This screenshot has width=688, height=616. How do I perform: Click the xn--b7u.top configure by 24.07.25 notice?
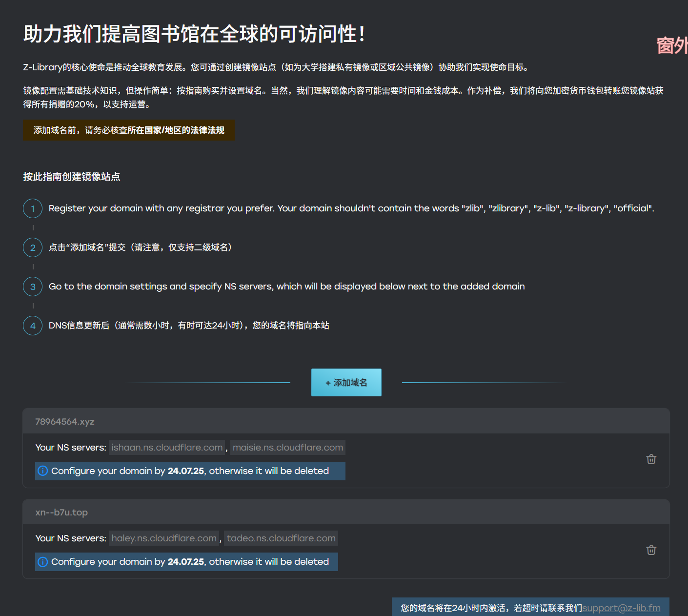186,562
